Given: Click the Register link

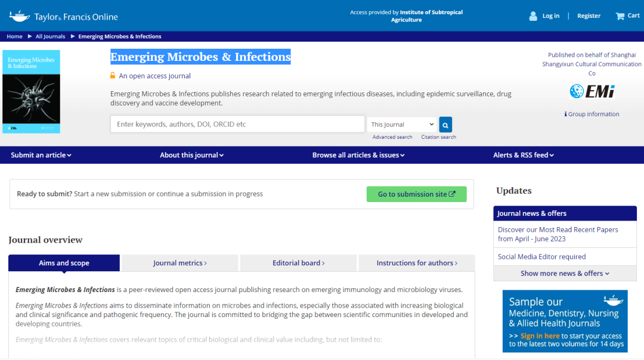Looking at the screenshot, I should click(589, 15).
